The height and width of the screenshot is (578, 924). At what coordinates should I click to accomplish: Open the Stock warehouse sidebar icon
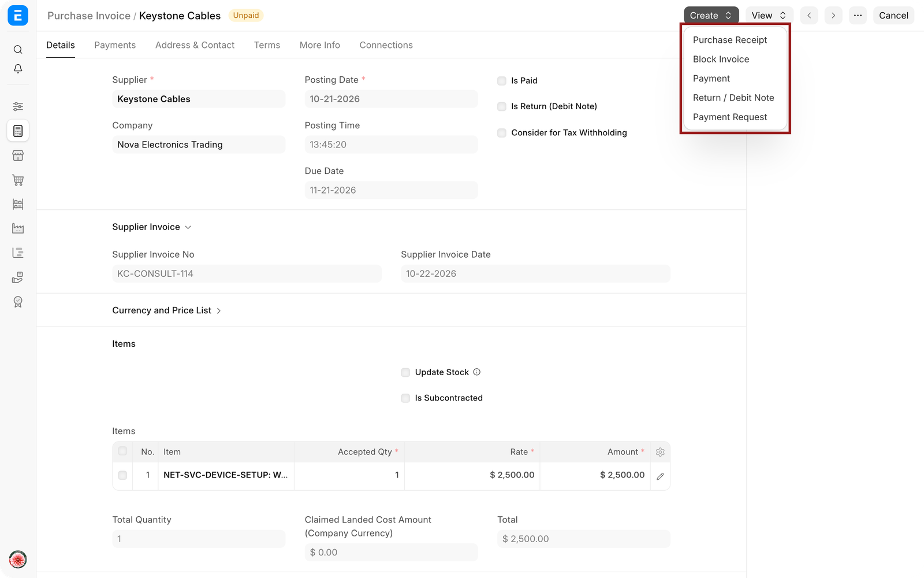click(x=18, y=204)
